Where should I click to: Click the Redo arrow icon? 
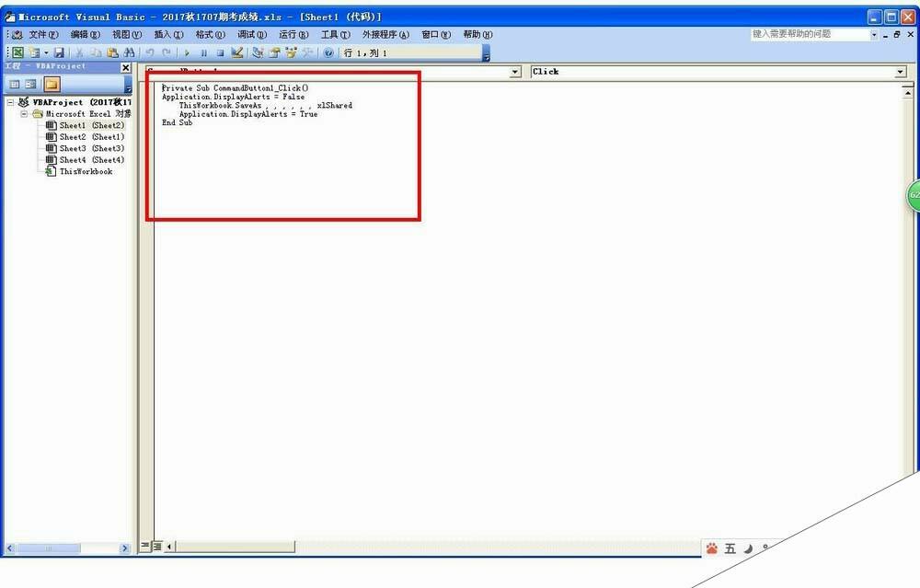(167, 52)
